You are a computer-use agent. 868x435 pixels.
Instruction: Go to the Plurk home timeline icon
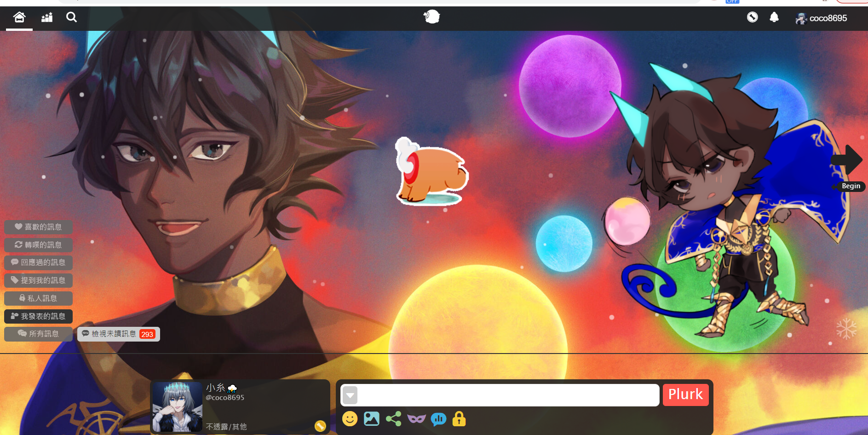(19, 17)
